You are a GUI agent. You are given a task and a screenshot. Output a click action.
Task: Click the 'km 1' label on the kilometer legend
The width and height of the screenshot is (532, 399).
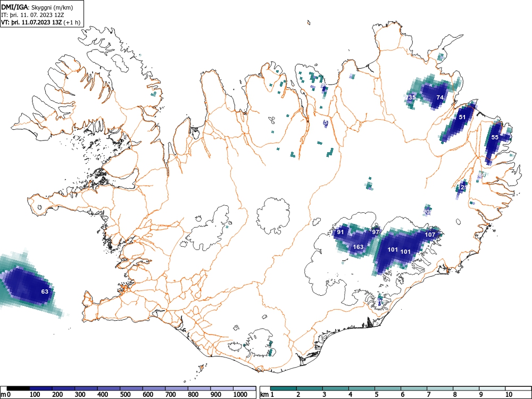pyautogui.click(x=267, y=395)
